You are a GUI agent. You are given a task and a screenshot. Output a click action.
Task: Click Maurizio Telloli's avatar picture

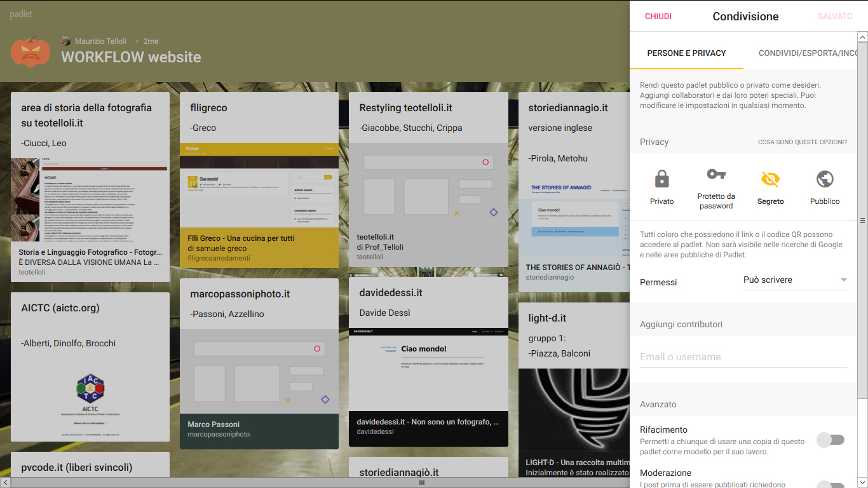pos(66,41)
